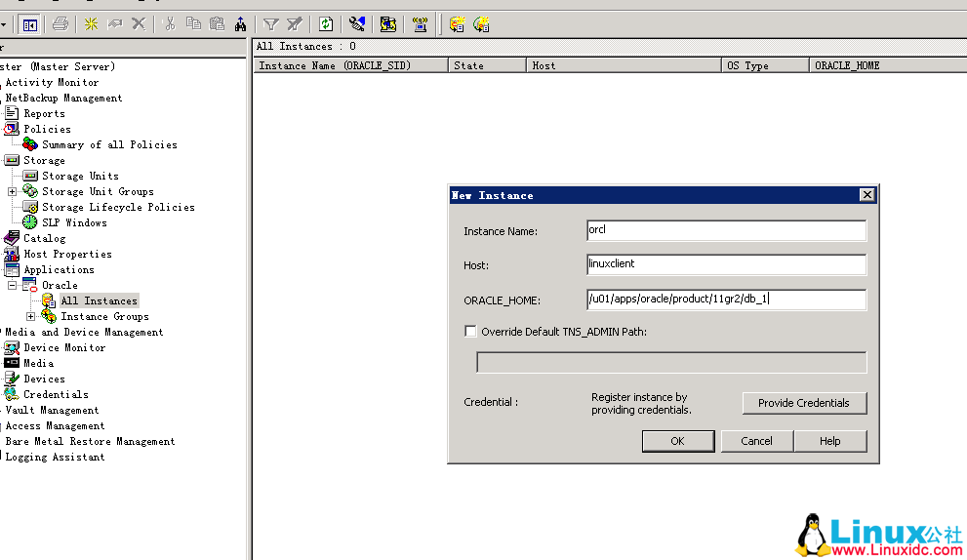Image resolution: width=967 pixels, height=560 pixels.
Task: Click the Delete X toolbar icon
Action: tap(139, 24)
